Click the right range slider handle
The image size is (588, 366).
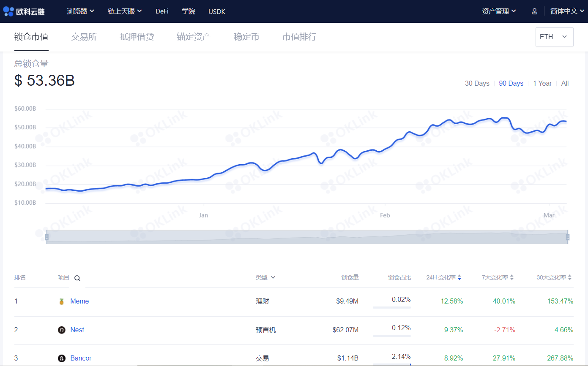point(567,237)
